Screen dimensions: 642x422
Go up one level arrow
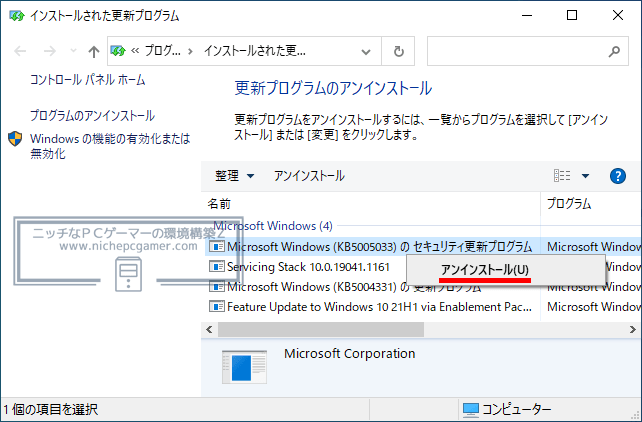click(94, 51)
